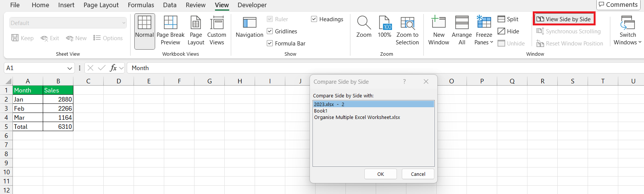
Task: Click the Insert Function fx icon
Action: tap(113, 68)
